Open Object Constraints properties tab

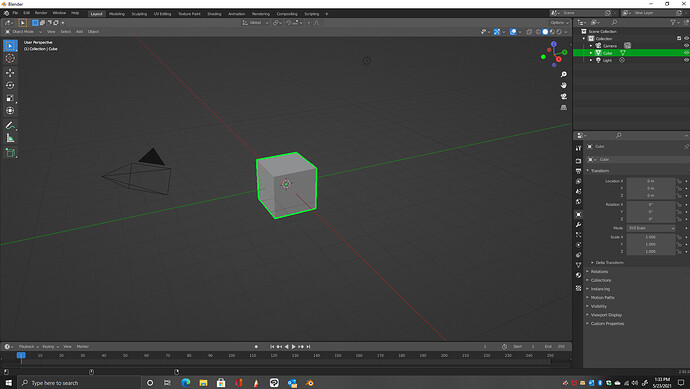point(579,255)
